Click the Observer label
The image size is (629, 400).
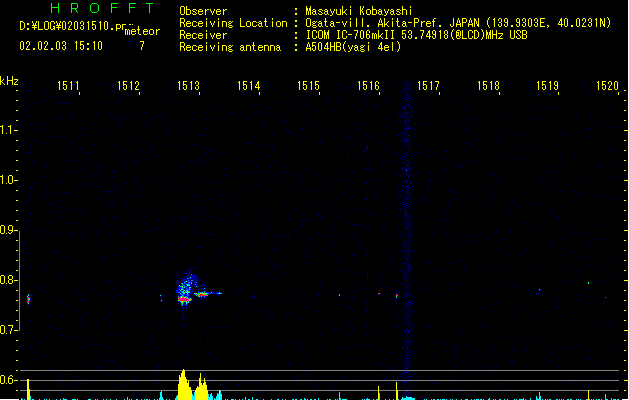tap(203, 11)
